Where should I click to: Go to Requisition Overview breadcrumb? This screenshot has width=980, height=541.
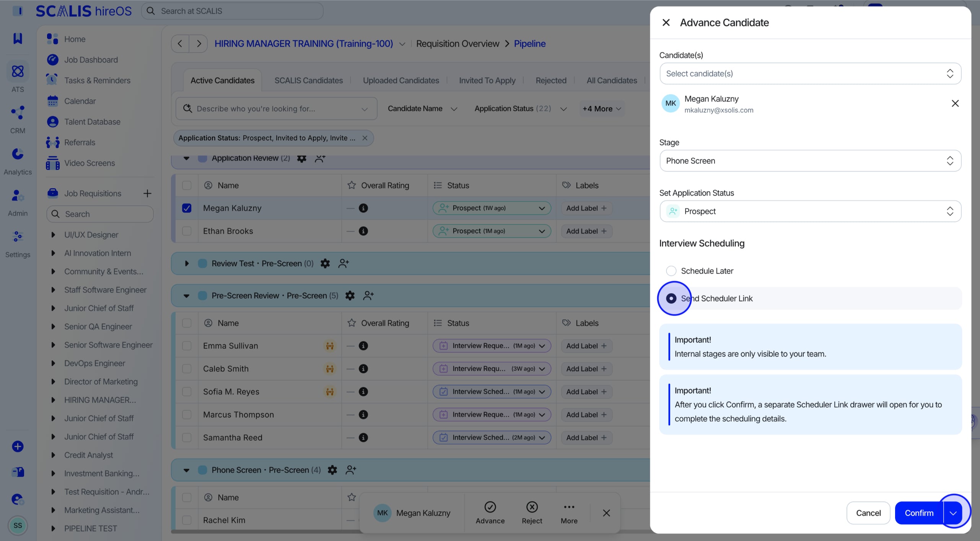coord(457,44)
